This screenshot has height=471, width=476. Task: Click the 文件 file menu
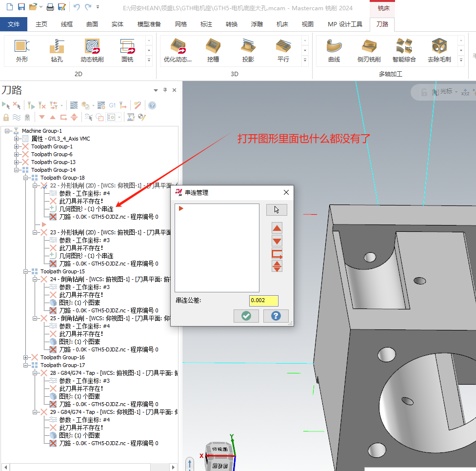[14, 24]
